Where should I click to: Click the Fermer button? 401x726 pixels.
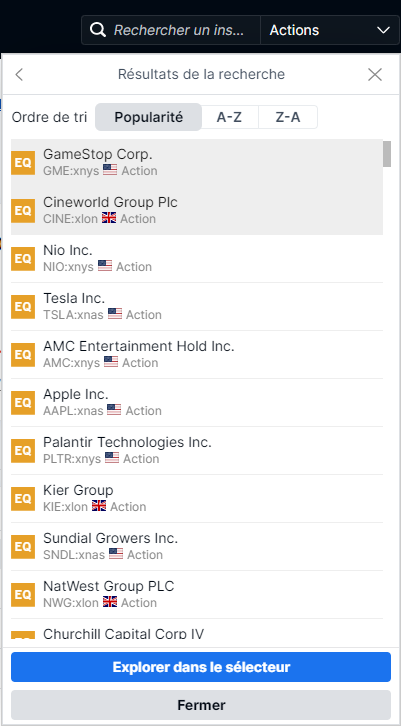click(201, 705)
